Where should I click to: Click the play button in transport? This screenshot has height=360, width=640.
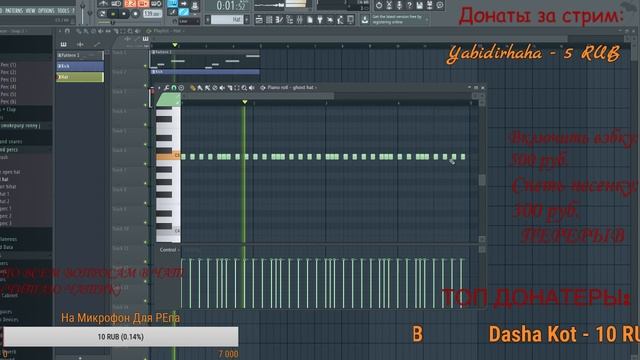click(x=113, y=14)
